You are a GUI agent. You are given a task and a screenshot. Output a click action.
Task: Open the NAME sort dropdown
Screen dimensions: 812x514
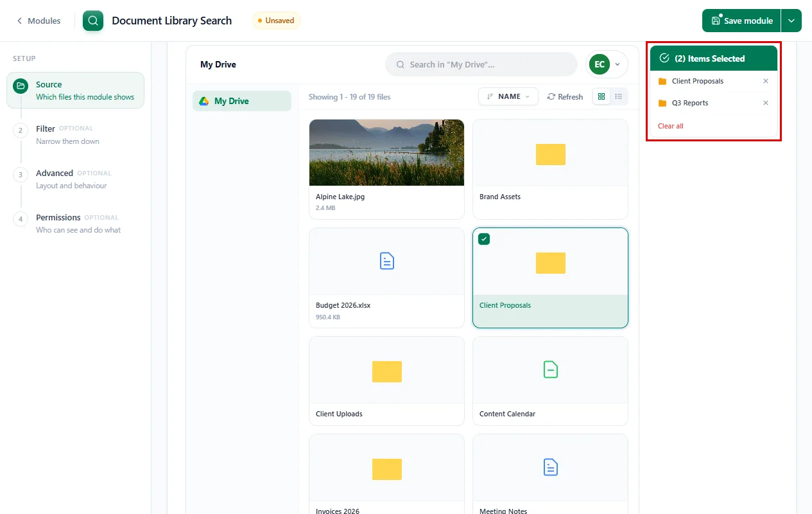(x=508, y=96)
